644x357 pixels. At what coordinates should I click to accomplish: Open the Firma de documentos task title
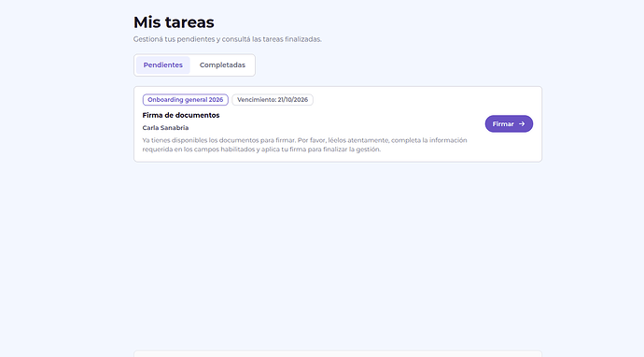click(x=181, y=115)
